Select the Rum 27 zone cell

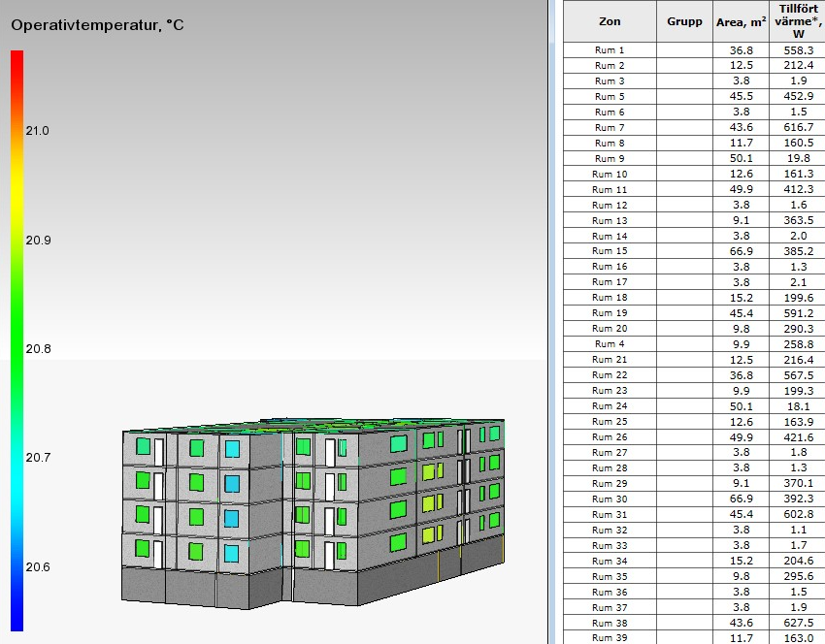610,453
